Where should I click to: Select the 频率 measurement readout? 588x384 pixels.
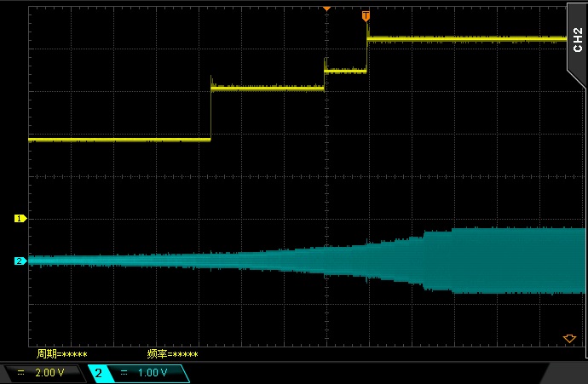click(172, 353)
